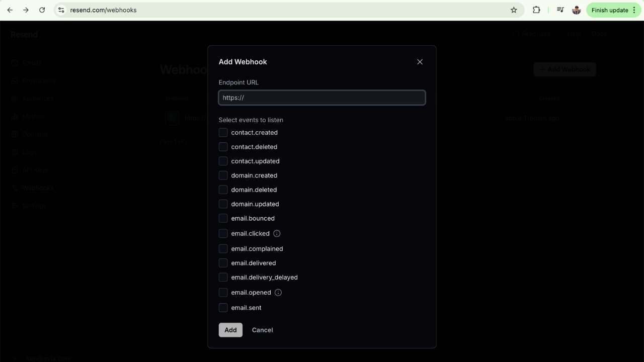Focus the Endpoint URL input field
Screen dimensions: 644x362
[x=322, y=98]
